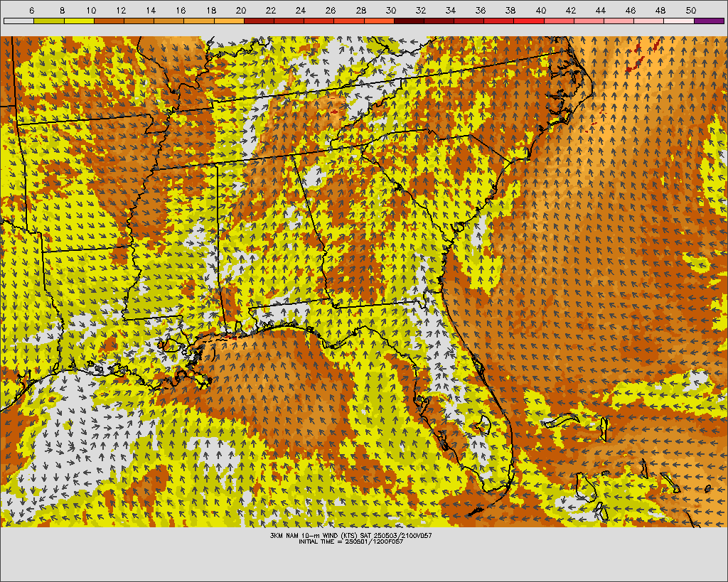Screen dimensions: 728x582
Task: Choose the 14–16 knots orange legend segment
Action: pos(168,21)
